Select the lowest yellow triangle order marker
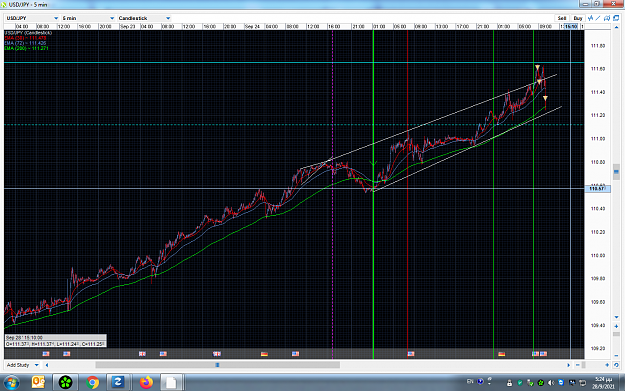This screenshot has width=625, height=391. click(x=545, y=98)
